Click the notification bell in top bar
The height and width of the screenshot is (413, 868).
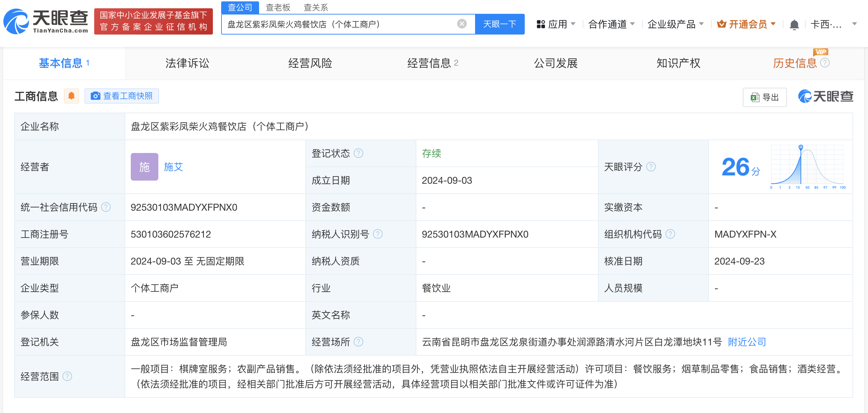pyautogui.click(x=794, y=25)
